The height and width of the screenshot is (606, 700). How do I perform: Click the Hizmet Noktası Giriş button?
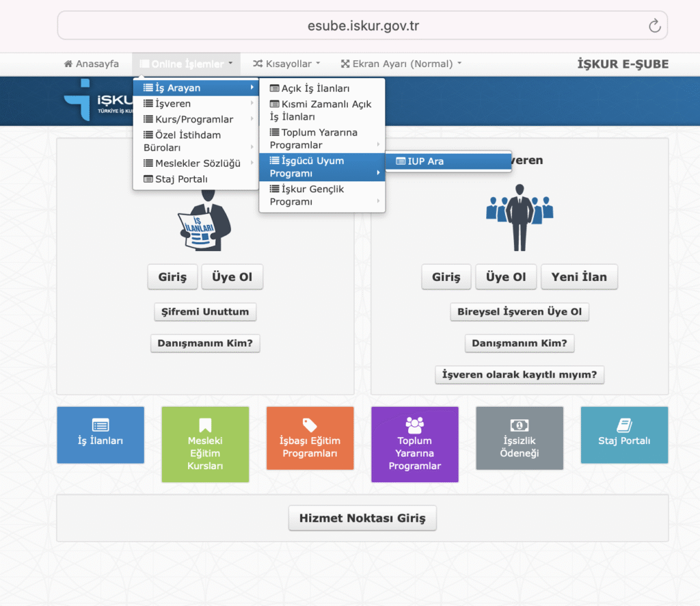coord(362,518)
